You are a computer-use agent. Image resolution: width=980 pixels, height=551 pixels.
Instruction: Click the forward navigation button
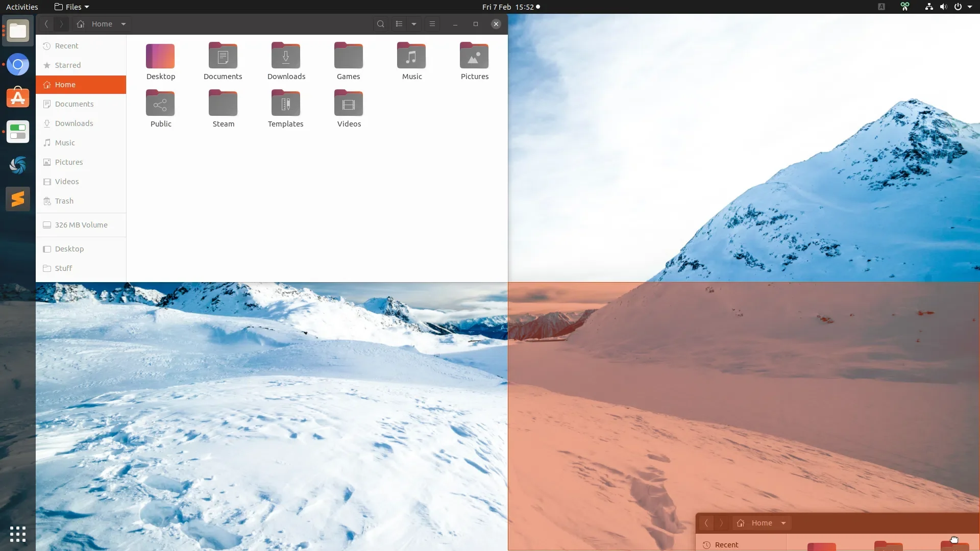[x=61, y=24]
